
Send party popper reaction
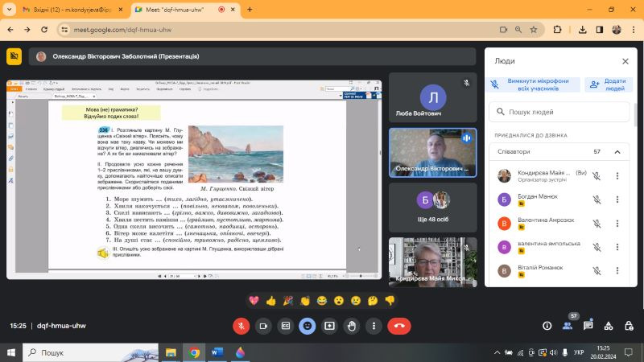click(x=288, y=301)
